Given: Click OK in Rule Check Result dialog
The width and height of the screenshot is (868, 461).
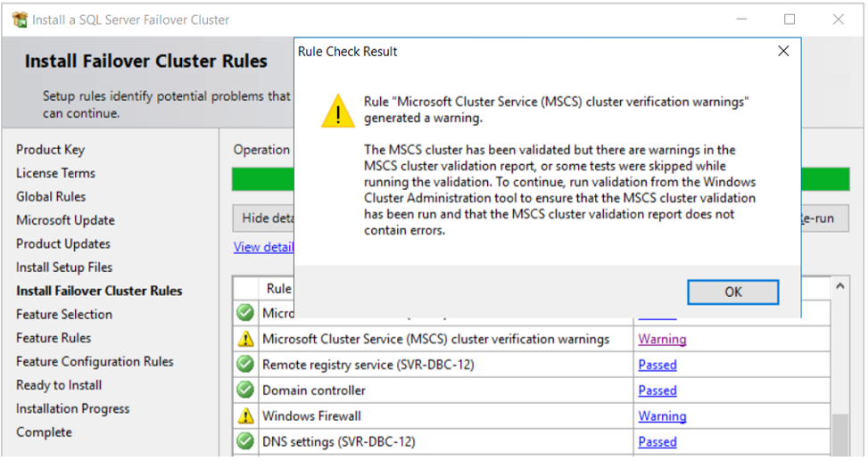Looking at the screenshot, I should coord(733,292).
